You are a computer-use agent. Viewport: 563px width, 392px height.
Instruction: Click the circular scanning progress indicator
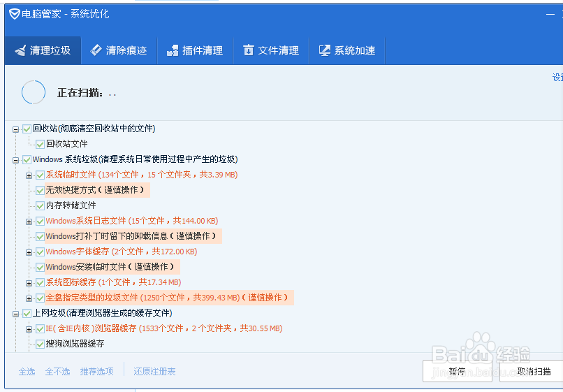34,92
